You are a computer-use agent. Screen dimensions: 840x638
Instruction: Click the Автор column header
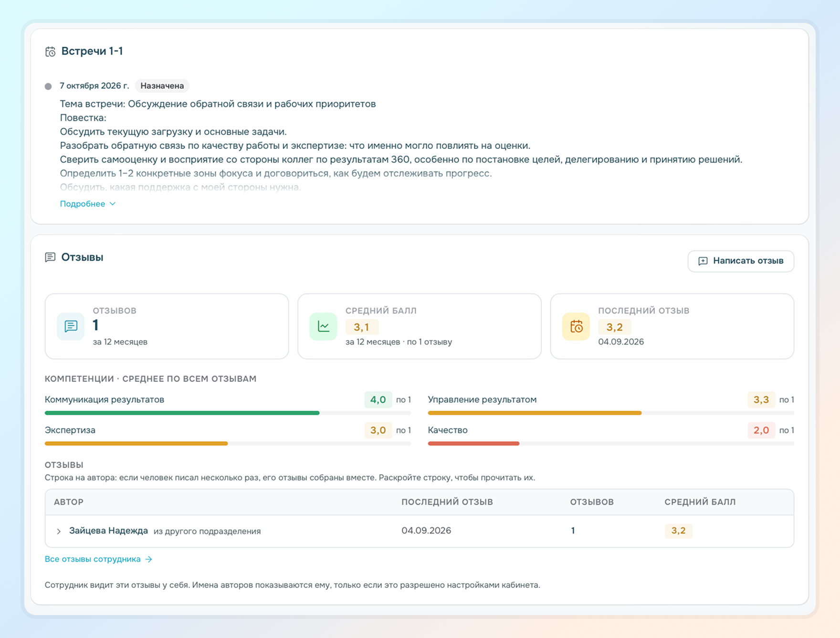69,502
